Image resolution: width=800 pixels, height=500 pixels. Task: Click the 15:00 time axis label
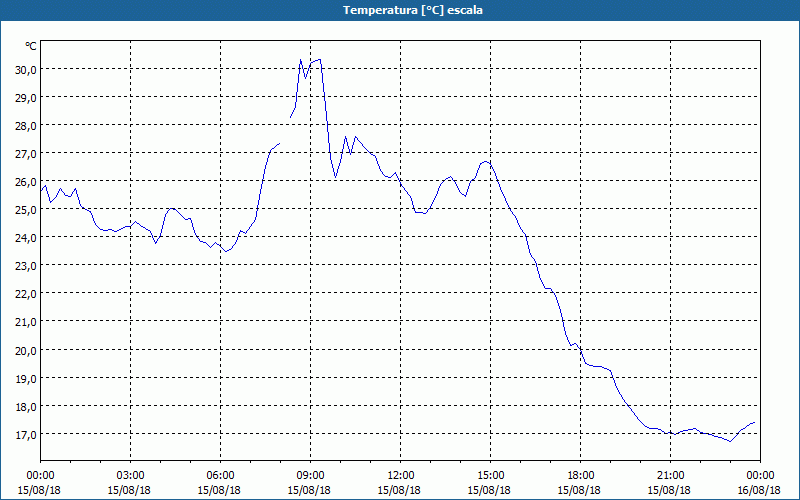[490, 476]
